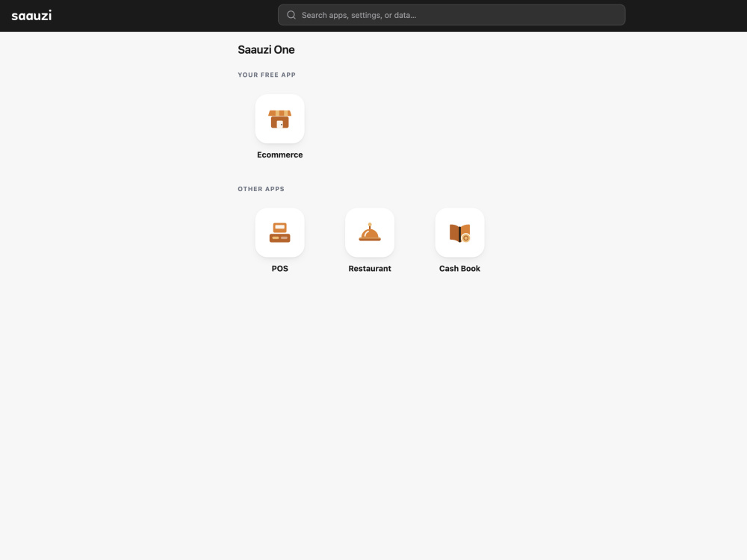This screenshot has width=747, height=560.
Task: Click the OTHER APPS section title
Action: (x=261, y=189)
